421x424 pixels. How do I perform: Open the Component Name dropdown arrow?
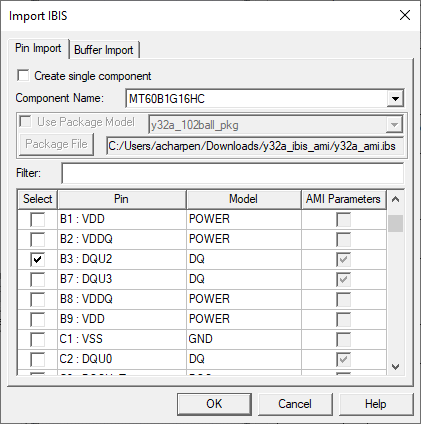[x=395, y=99]
